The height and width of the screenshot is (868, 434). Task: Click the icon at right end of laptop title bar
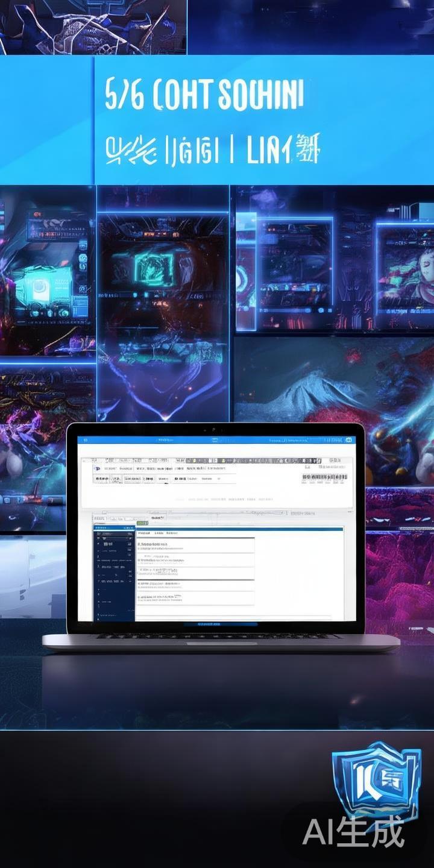[348, 441]
